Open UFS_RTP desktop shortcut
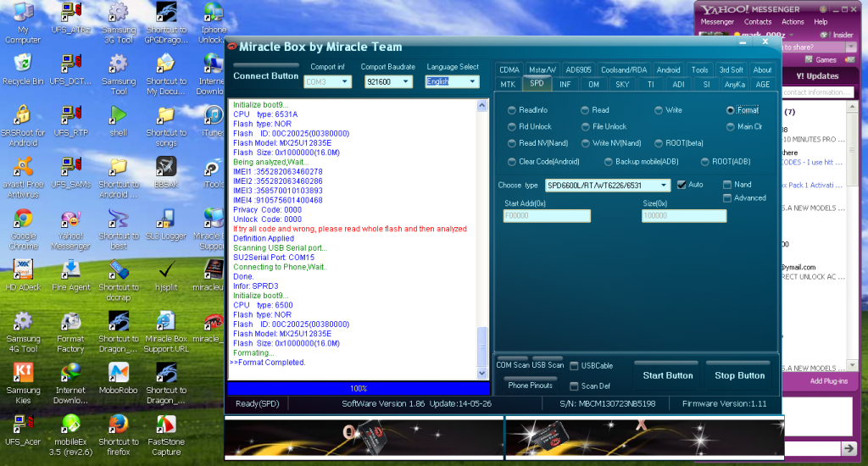Screen dimensions: 868x466 click(x=71, y=121)
